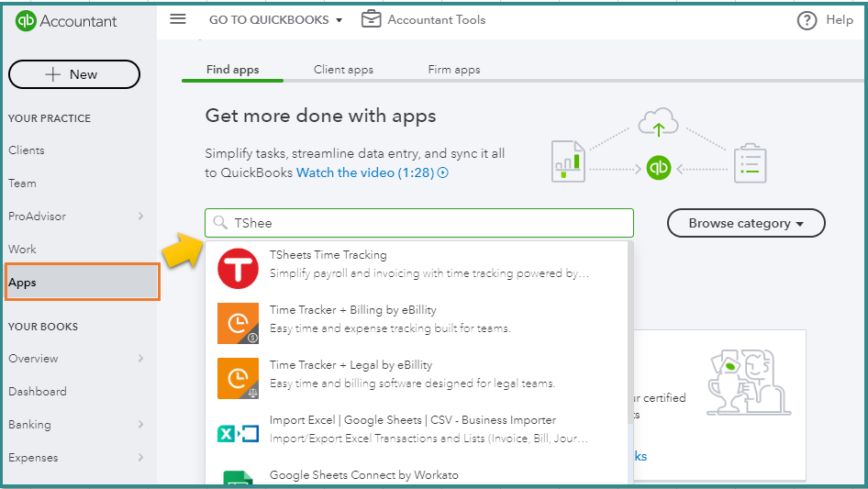Open Expenses in the sidebar
Image resolution: width=868 pixels, height=489 pixels.
pos(33,458)
